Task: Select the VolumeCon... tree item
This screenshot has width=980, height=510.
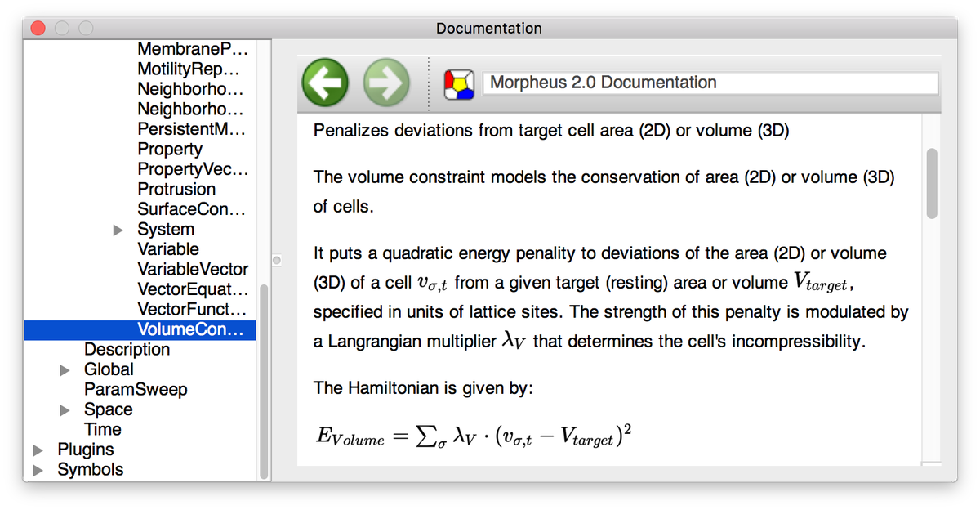Action: 189,329
